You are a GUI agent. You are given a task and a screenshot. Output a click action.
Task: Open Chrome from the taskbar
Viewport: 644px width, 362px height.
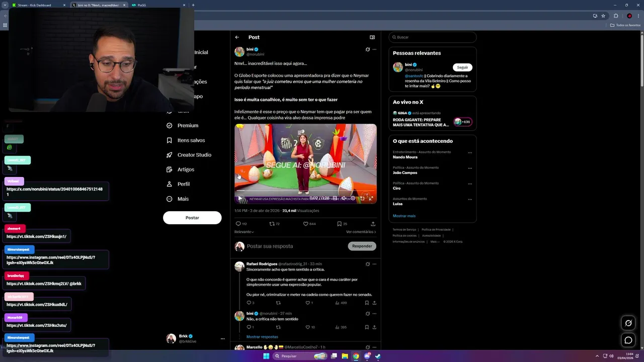point(356,356)
